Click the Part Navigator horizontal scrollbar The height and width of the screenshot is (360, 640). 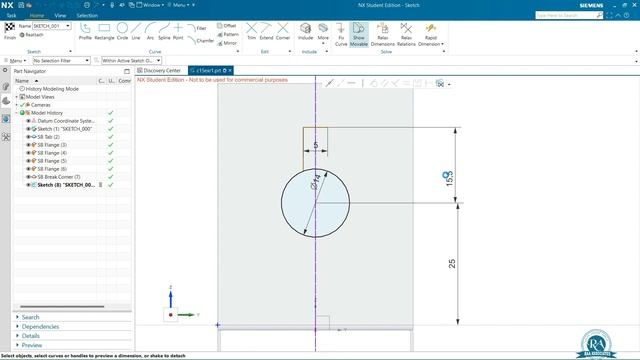pyautogui.click(x=62, y=307)
